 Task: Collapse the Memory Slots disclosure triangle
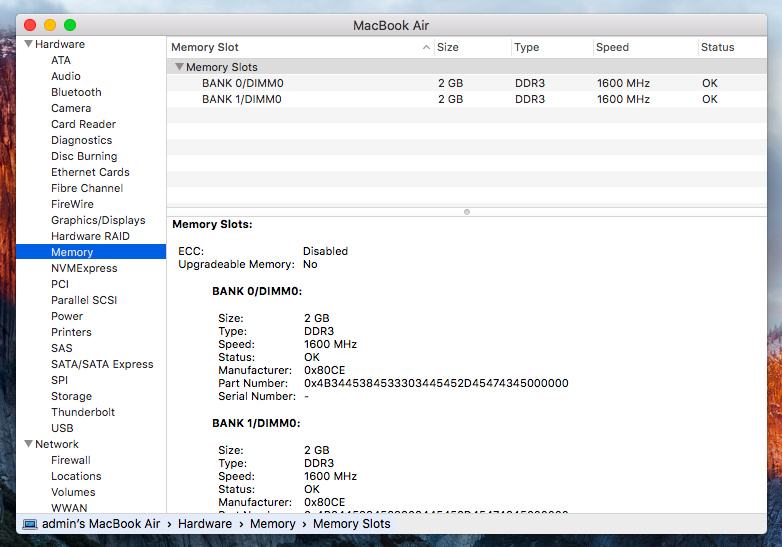point(179,67)
